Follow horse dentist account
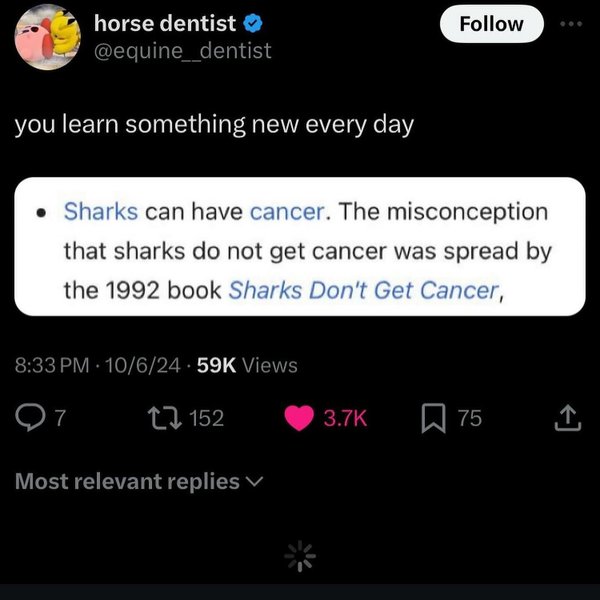The width and height of the screenshot is (600, 600). click(491, 24)
